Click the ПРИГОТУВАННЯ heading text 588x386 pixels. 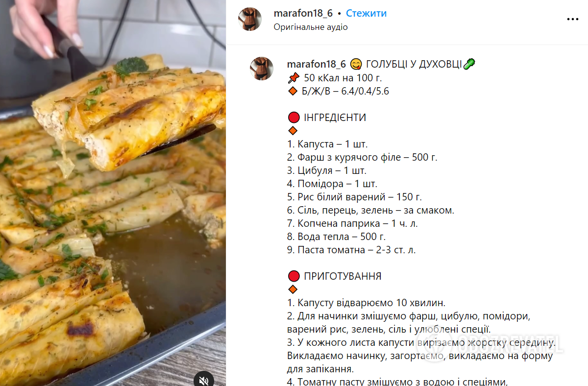click(x=343, y=276)
